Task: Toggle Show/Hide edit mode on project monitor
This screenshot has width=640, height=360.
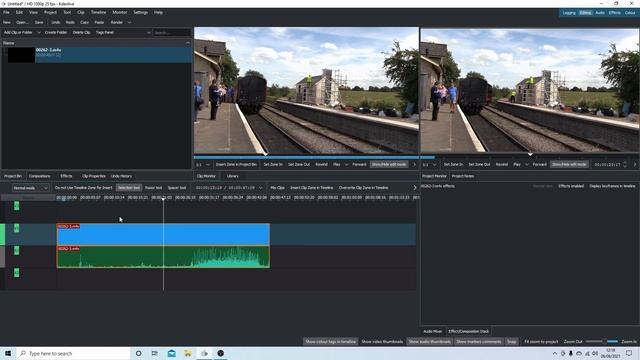Action: click(x=569, y=164)
